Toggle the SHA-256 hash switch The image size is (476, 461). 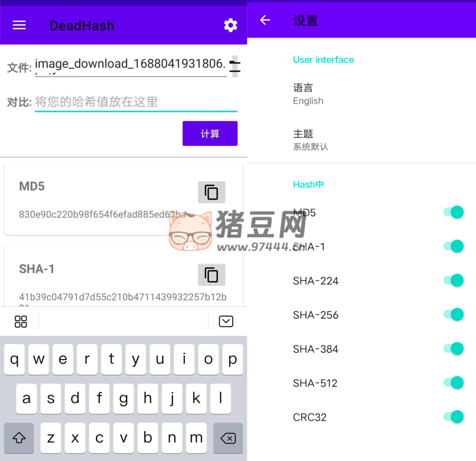pyautogui.click(x=454, y=315)
